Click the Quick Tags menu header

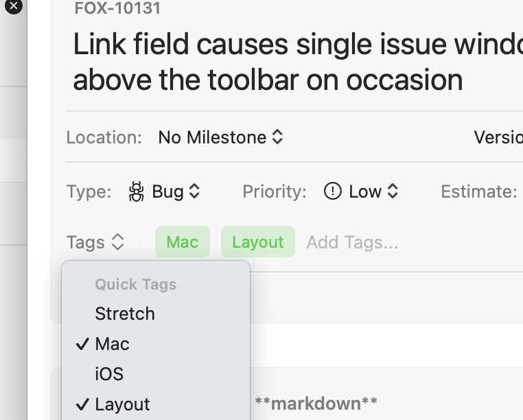click(135, 284)
